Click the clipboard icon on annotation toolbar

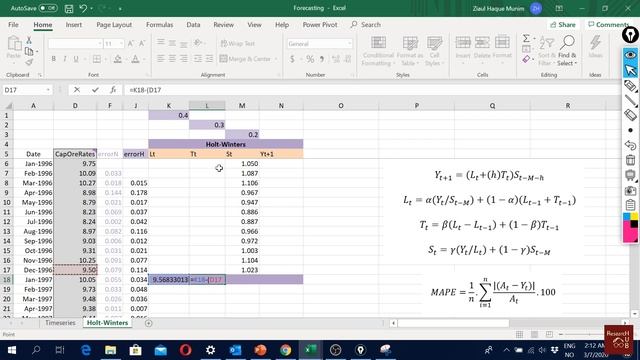631,205
